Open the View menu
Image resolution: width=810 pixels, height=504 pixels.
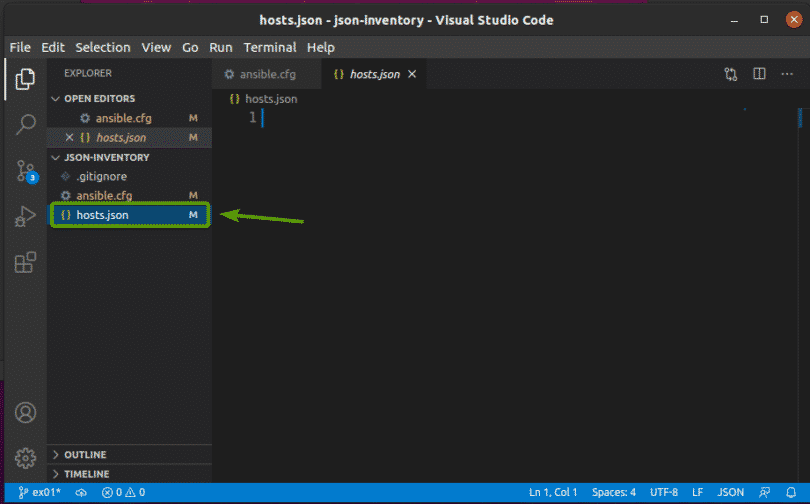(156, 48)
